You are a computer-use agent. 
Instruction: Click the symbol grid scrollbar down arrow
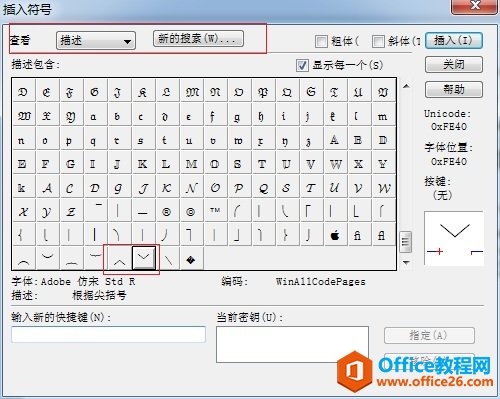(406, 263)
